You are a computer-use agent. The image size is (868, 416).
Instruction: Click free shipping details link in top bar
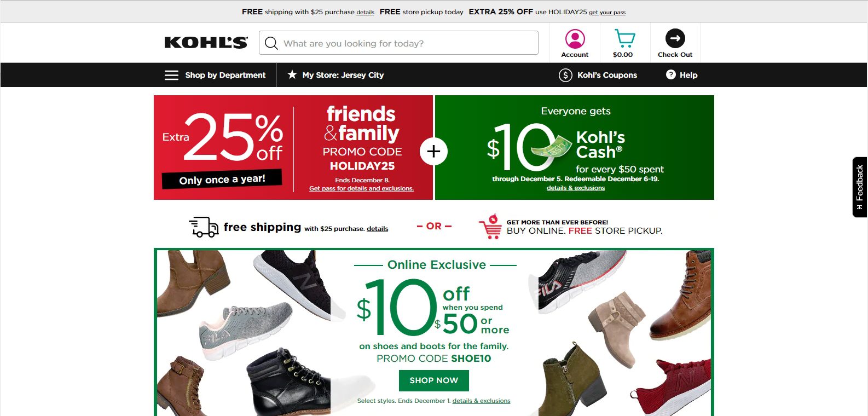coord(365,13)
